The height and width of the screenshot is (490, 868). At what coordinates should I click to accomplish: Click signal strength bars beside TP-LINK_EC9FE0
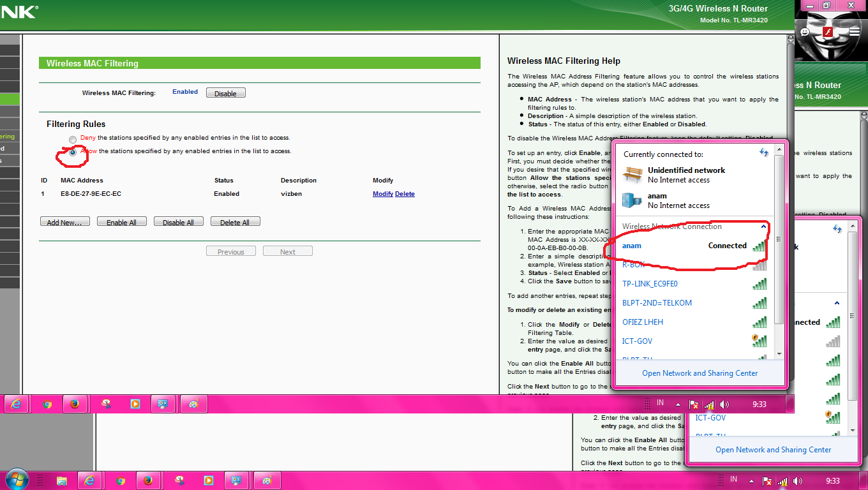(x=759, y=283)
